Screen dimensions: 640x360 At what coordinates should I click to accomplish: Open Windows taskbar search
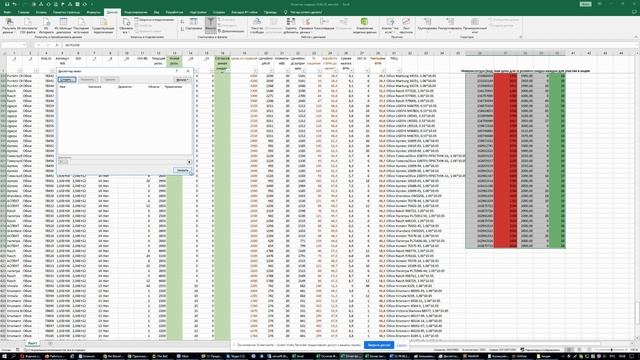click(x=13, y=356)
